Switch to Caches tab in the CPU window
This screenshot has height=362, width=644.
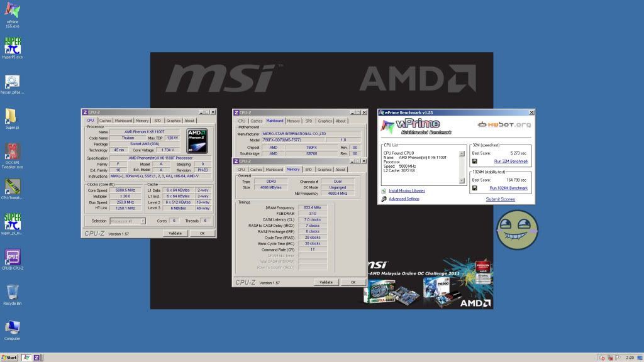click(105, 121)
